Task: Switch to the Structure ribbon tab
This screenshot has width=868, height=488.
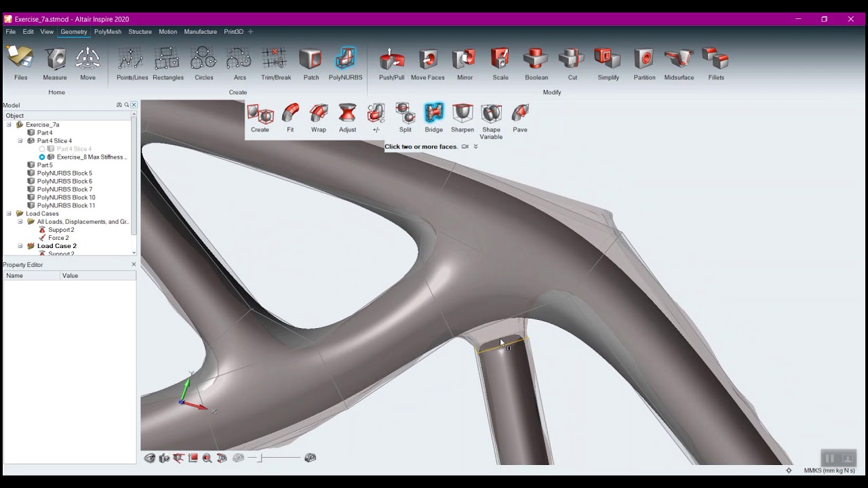Action: [x=140, y=32]
